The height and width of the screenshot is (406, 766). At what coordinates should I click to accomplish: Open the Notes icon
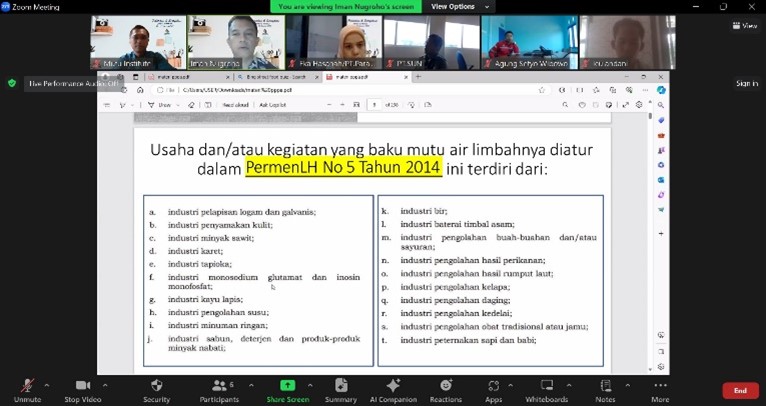(605, 386)
